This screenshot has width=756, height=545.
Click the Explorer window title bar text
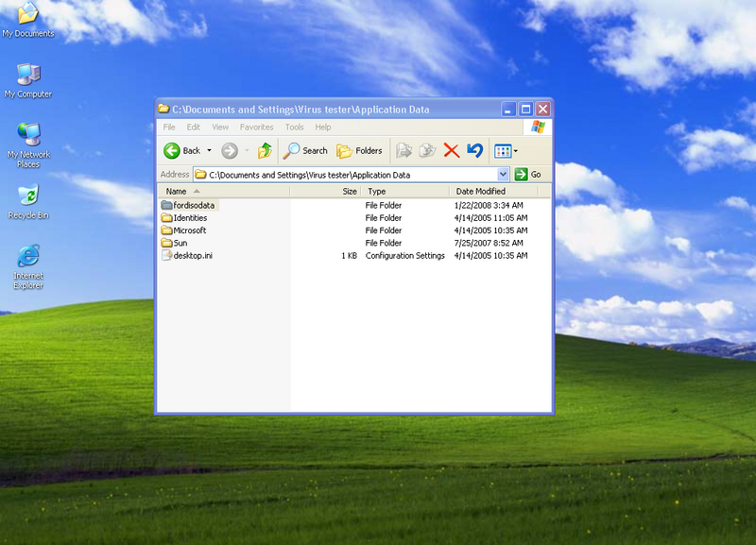(x=301, y=110)
